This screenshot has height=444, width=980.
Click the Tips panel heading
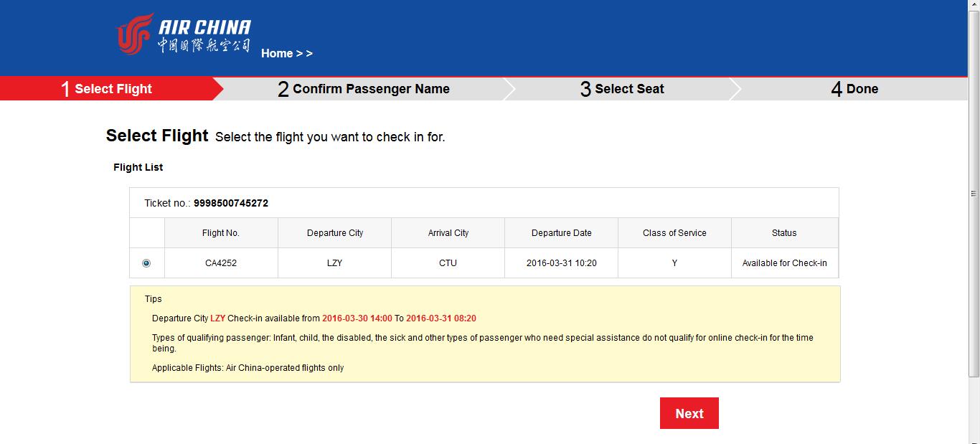[151, 298]
